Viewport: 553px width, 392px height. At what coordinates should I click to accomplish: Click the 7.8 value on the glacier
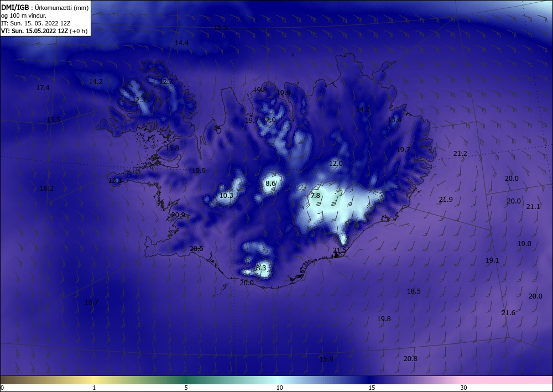[x=315, y=195]
